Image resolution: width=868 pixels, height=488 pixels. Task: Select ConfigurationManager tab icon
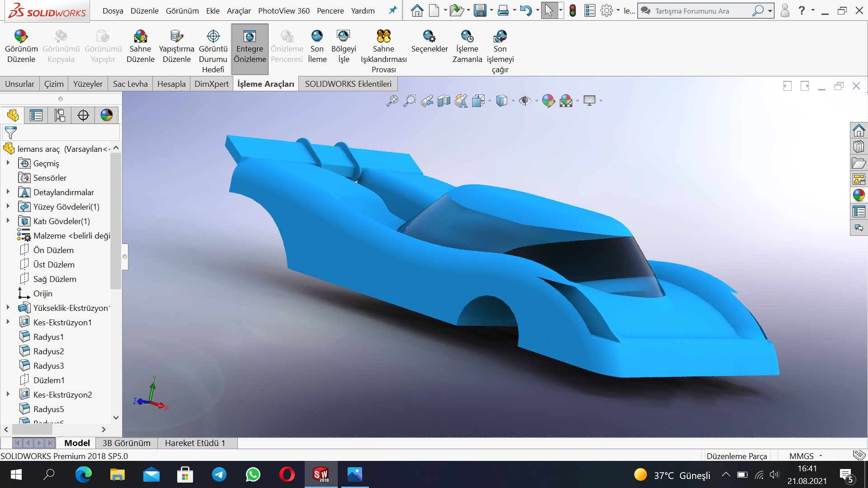[60, 115]
